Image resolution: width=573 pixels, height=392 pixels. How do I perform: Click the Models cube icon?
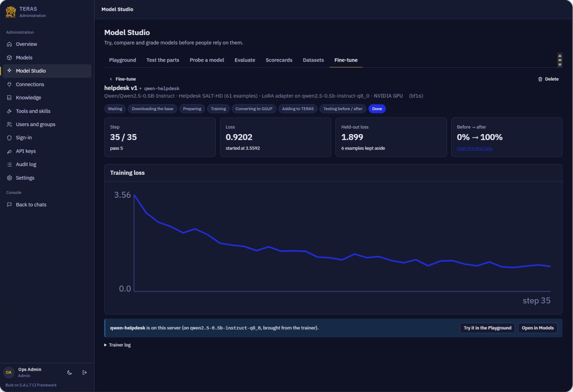(9, 58)
